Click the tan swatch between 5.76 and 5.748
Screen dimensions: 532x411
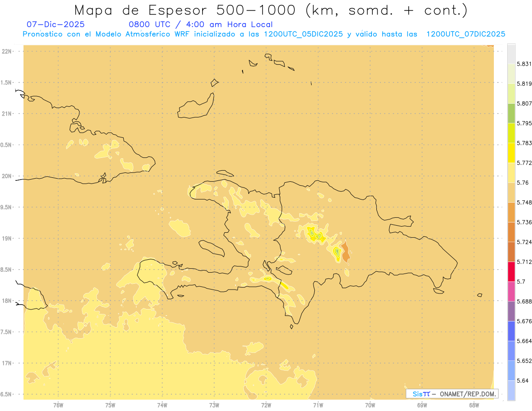511,192
